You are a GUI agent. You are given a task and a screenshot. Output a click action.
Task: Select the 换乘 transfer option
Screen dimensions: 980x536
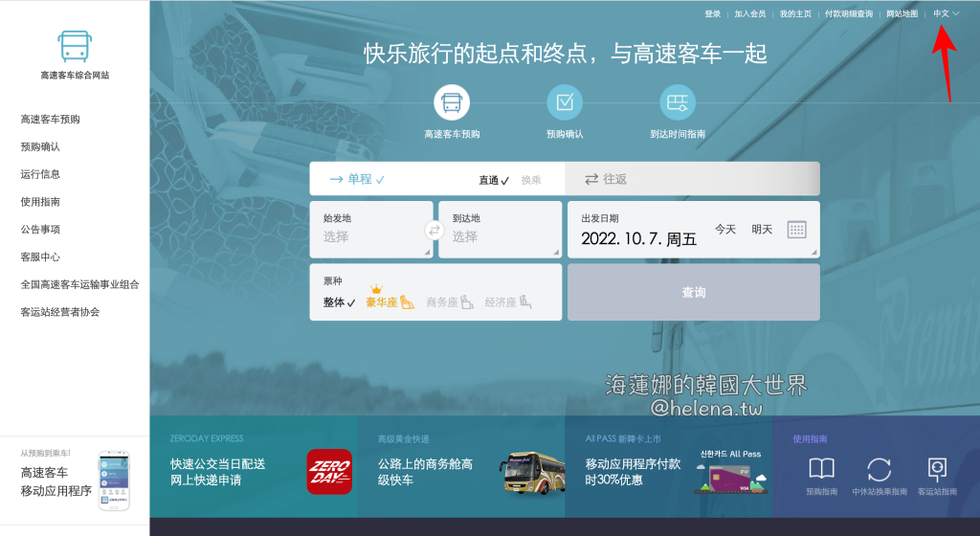click(531, 180)
